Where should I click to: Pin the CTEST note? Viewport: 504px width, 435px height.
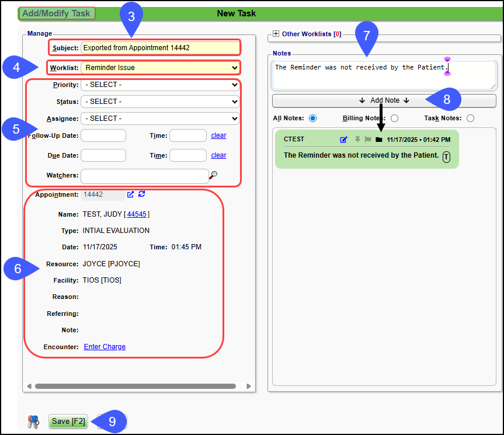point(357,140)
